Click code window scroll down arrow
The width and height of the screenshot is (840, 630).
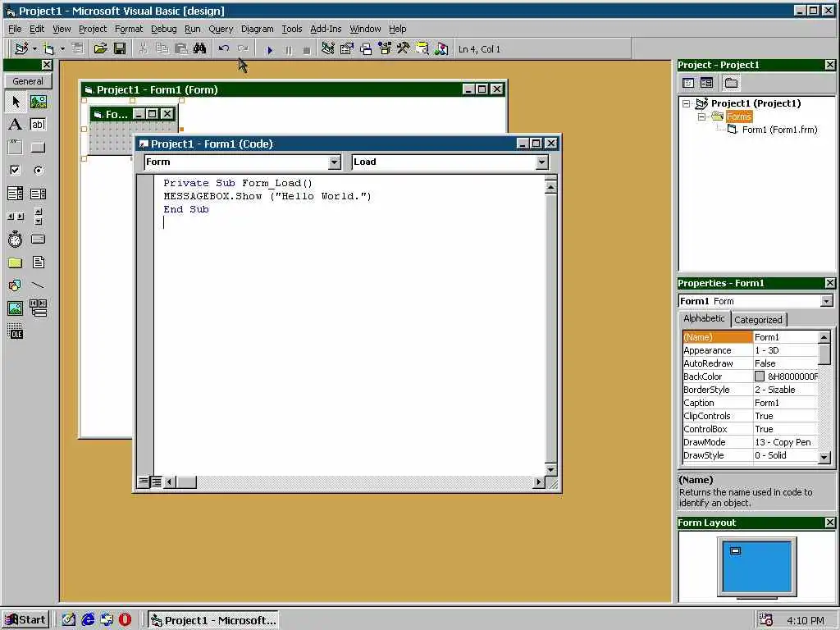tap(550, 469)
